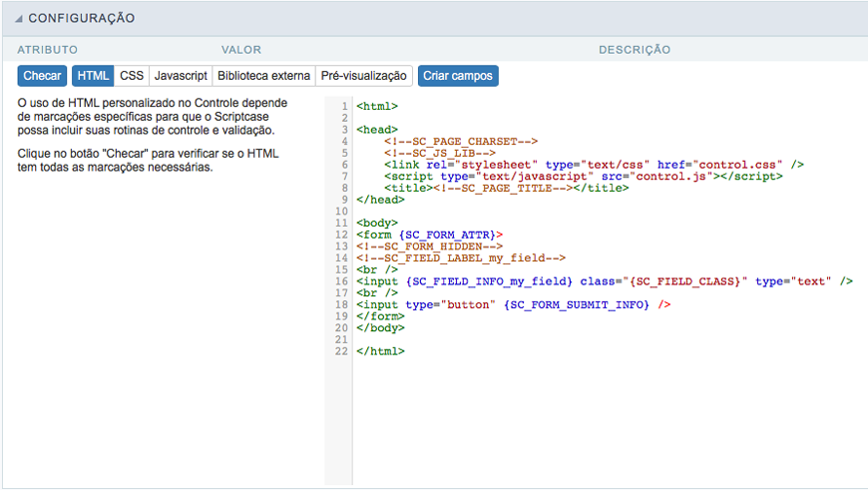Click the Checar button
The image size is (868, 490).
42,76
